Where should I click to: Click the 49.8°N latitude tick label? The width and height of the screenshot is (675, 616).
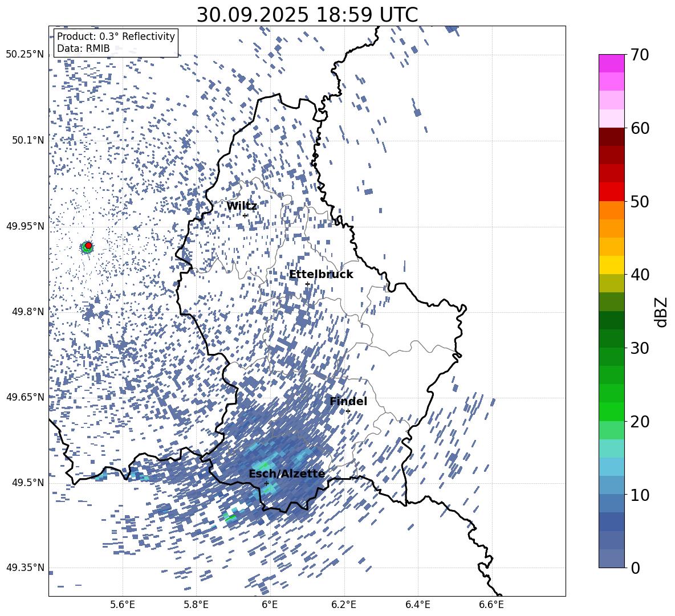point(29,312)
